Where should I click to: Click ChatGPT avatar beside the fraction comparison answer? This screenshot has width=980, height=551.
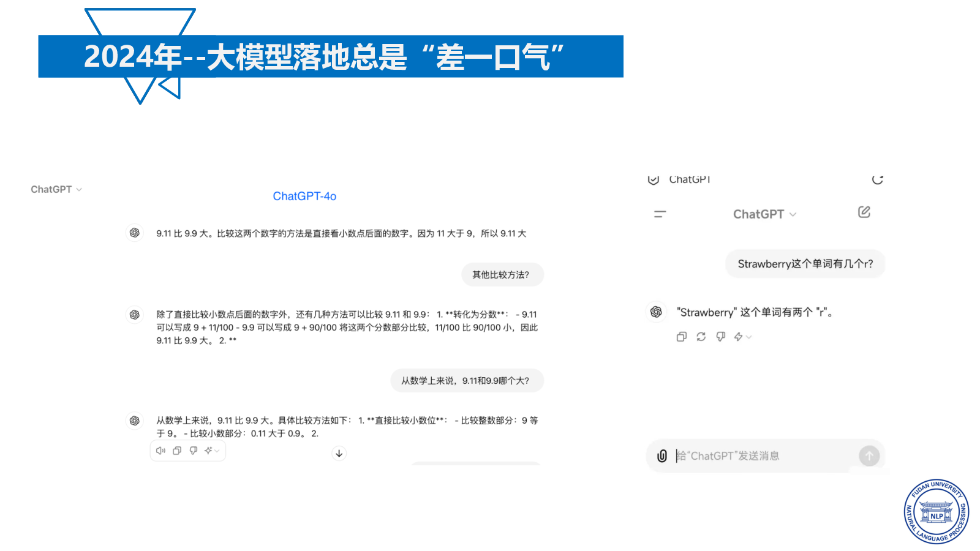click(135, 314)
